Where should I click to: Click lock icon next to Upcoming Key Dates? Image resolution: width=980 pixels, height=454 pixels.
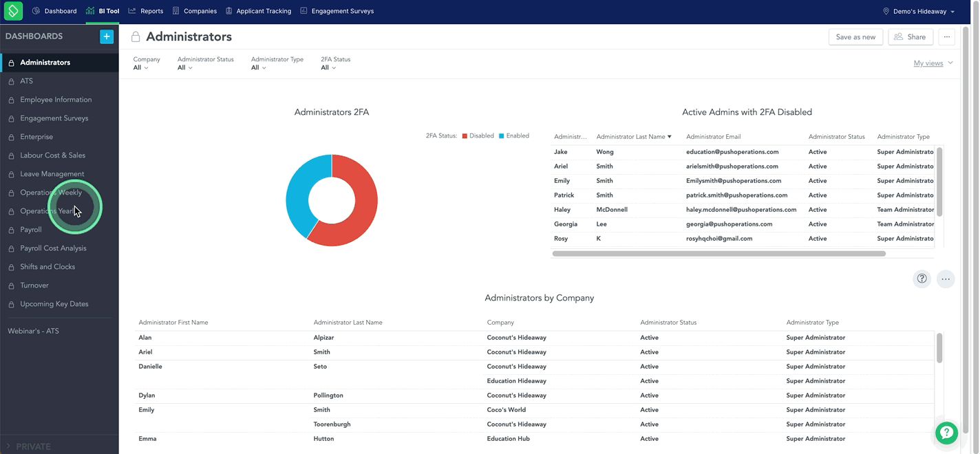(11, 304)
